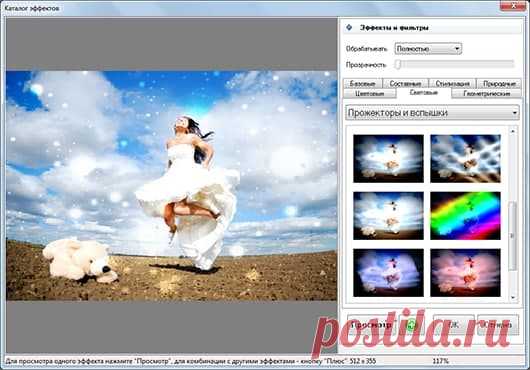
Task: Expand the Прожекторы и вспышки dropdown
Action: coord(432,113)
